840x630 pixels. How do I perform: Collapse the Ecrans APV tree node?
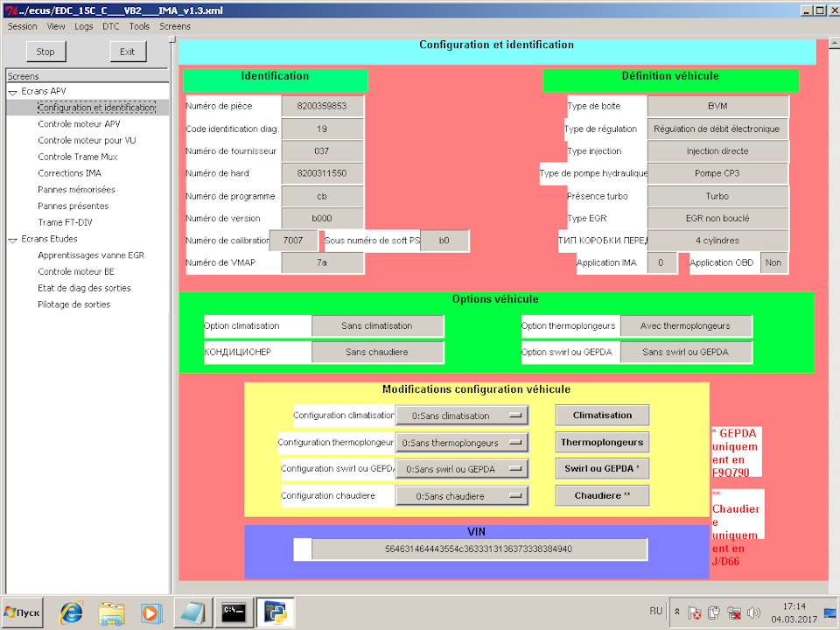(13, 92)
